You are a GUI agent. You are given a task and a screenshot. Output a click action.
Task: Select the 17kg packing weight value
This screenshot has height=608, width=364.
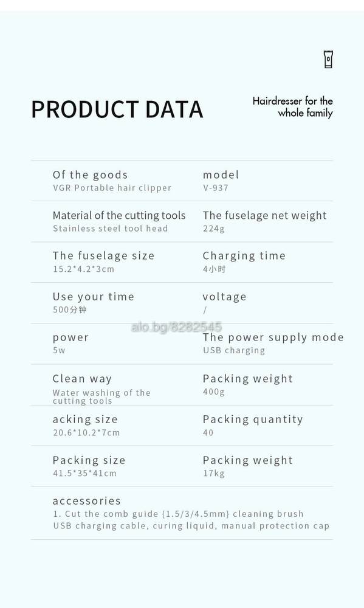pos(213,473)
